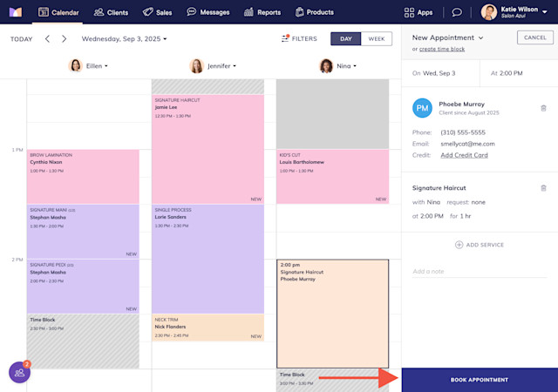
Task: Click Nina's avatar photo
Action: 326,66
